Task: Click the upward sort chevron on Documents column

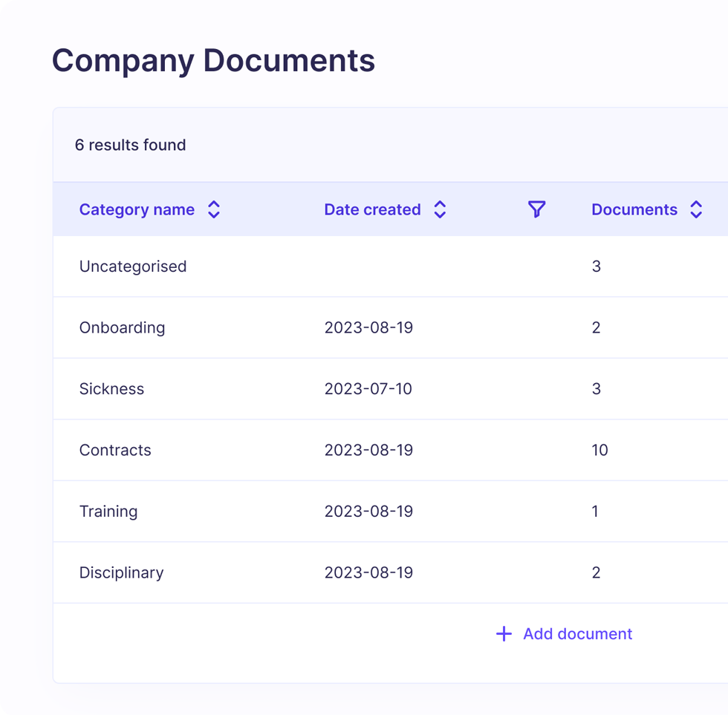Action: (x=696, y=205)
